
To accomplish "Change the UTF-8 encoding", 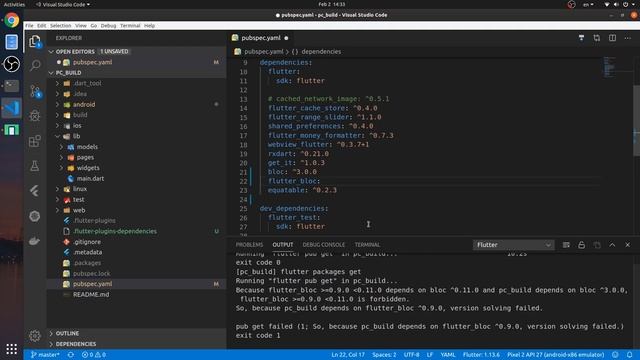I will coord(411,355).
